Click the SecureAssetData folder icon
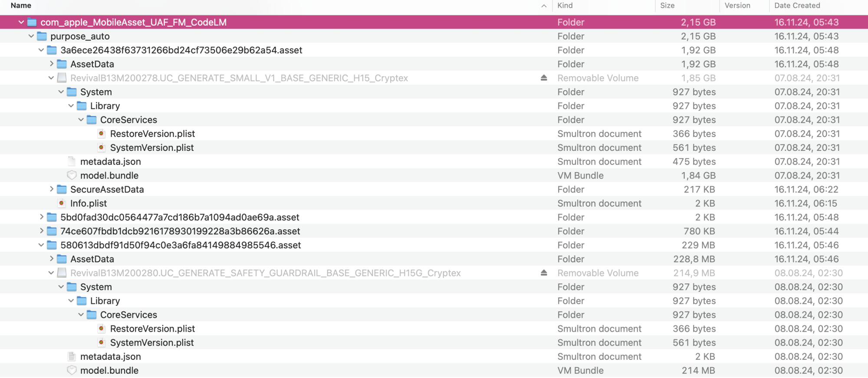This screenshot has height=378, width=868. [62, 189]
